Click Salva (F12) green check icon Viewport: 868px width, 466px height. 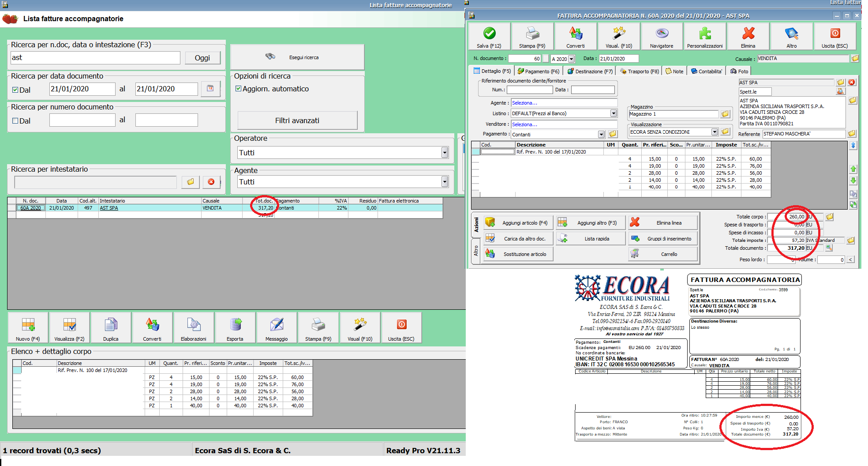(489, 36)
